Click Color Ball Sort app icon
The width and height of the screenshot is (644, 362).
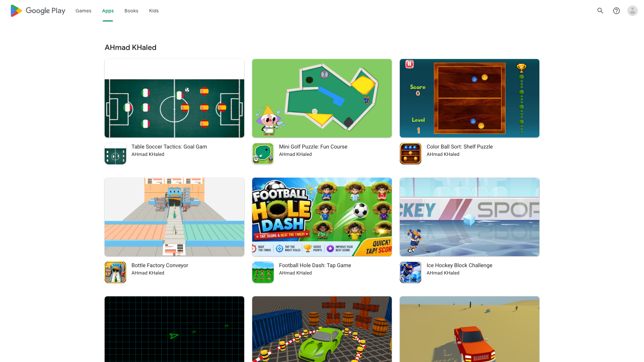pyautogui.click(x=411, y=154)
